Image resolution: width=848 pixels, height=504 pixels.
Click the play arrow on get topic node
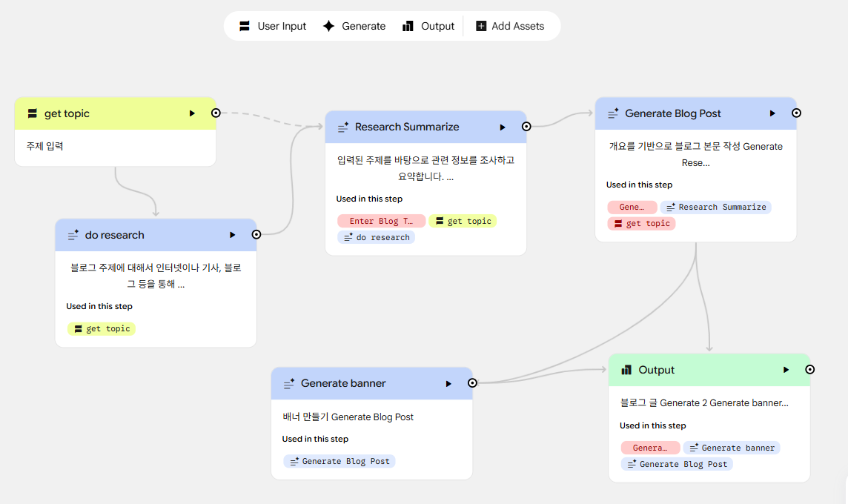(192, 113)
